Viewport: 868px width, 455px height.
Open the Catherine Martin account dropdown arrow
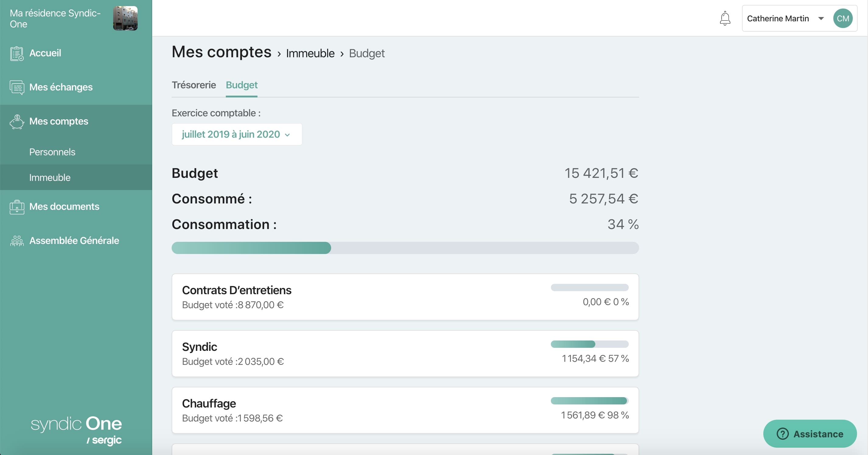pyautogui.click(x=821, y=19)
